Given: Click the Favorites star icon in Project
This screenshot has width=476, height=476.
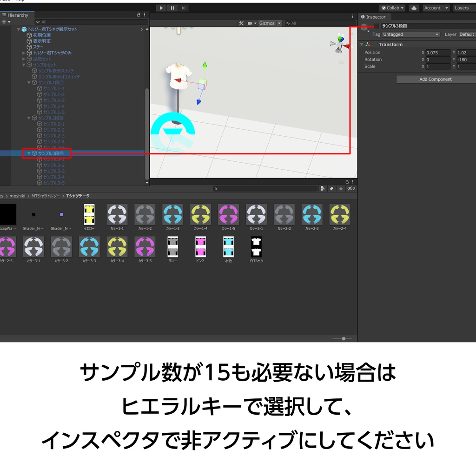Looking at the screenshot, I should [x=341, y=189].
